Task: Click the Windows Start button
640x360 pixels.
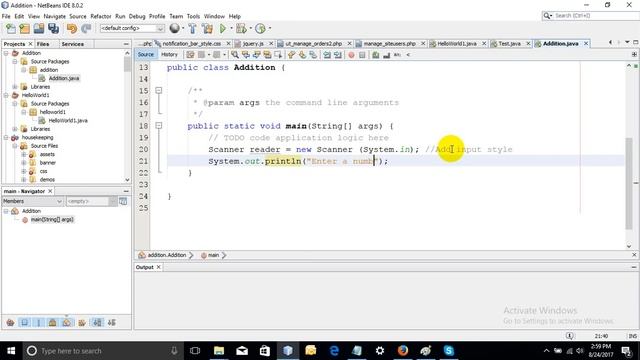Action: pyautogui.click(x=11, y=351)
